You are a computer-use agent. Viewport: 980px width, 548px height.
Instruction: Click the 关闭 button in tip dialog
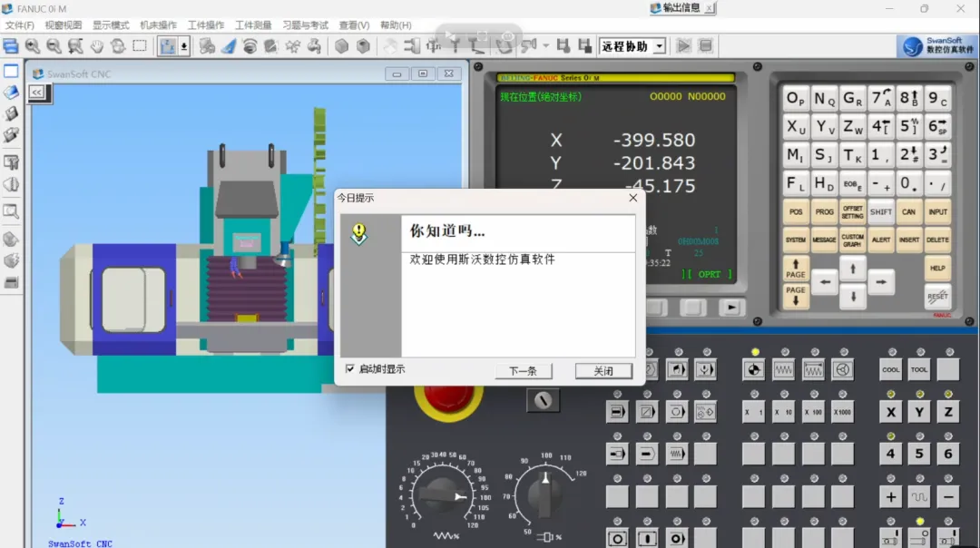pos(603,371)
